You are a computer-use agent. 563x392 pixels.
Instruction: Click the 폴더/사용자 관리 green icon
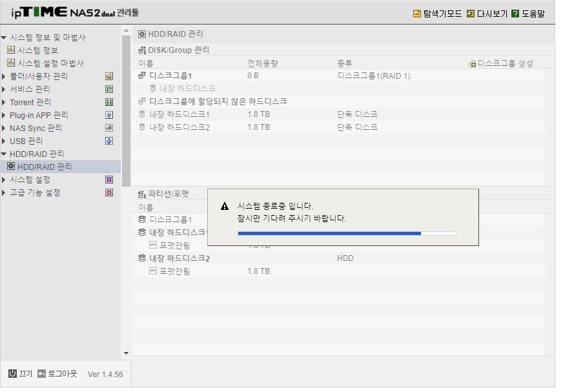tap(109, 76)
